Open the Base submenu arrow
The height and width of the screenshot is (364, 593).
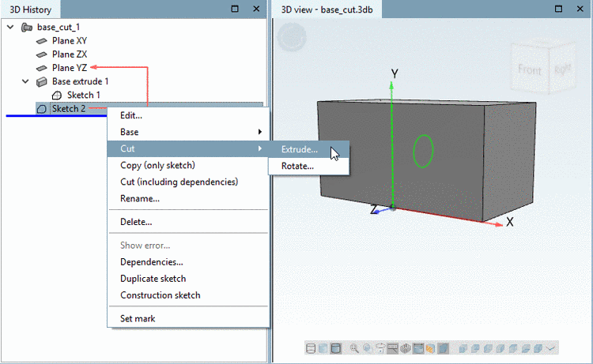[260, 132]
